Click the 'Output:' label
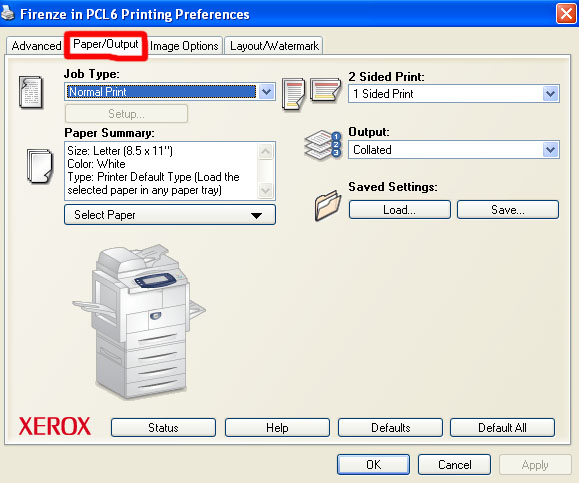This screenshot has height=483, width=579. tap(369, 132)
